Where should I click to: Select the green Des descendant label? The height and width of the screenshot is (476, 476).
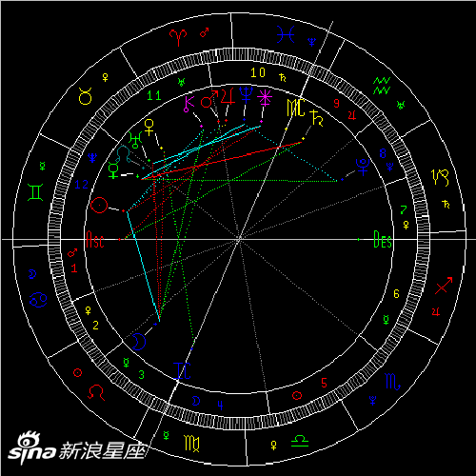383,240
